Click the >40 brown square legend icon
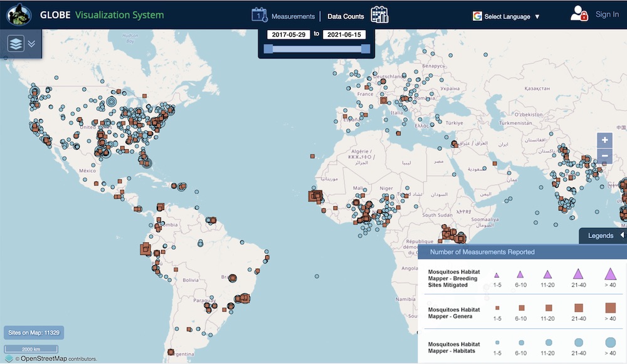This screenshot has width=627, height=364. 610,308
